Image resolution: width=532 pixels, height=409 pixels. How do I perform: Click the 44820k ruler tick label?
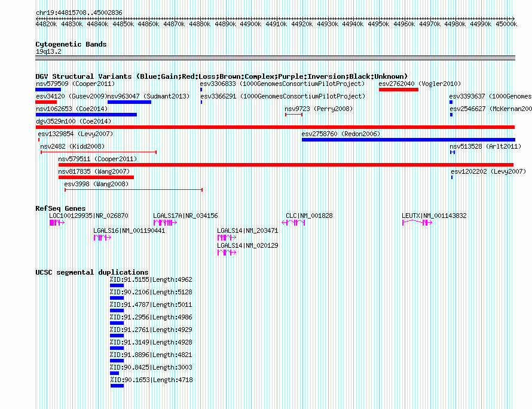coord(46,24)
